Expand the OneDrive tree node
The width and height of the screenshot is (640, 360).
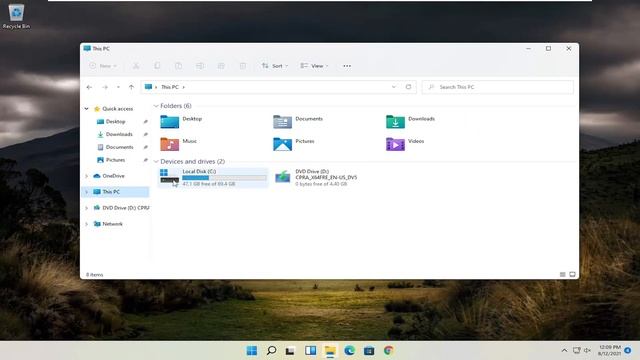pyautogui.click(x=87, y=176)
